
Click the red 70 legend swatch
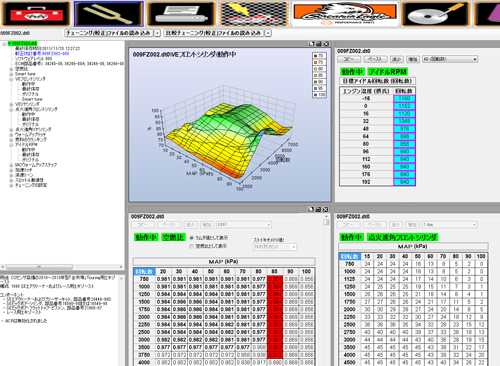tap(315, 56)
